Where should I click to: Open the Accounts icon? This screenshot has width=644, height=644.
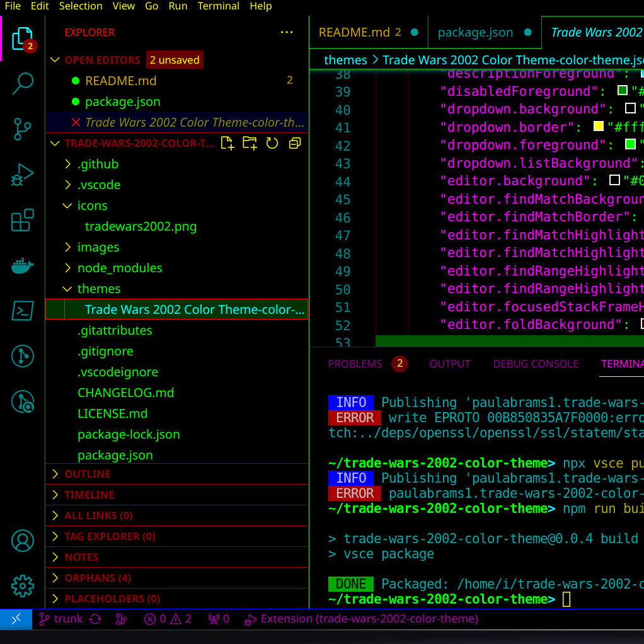pyautogui.click(x=22, y=541)
